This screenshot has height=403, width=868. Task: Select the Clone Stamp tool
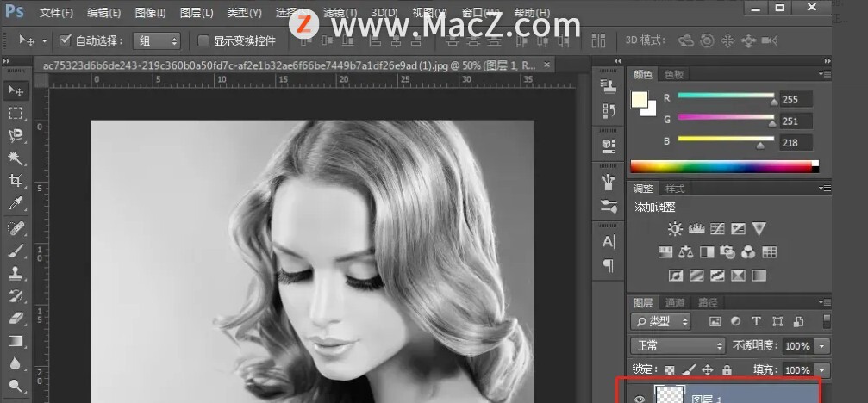click(16, 273)
